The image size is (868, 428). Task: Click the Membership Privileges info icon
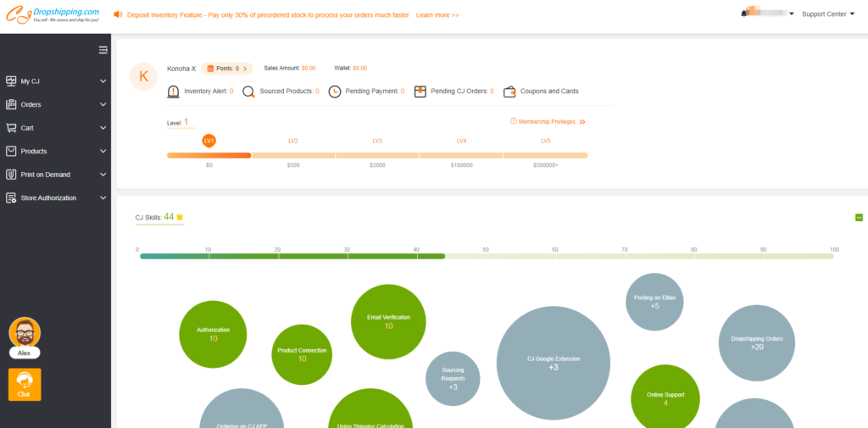click(x=513, y=120)
